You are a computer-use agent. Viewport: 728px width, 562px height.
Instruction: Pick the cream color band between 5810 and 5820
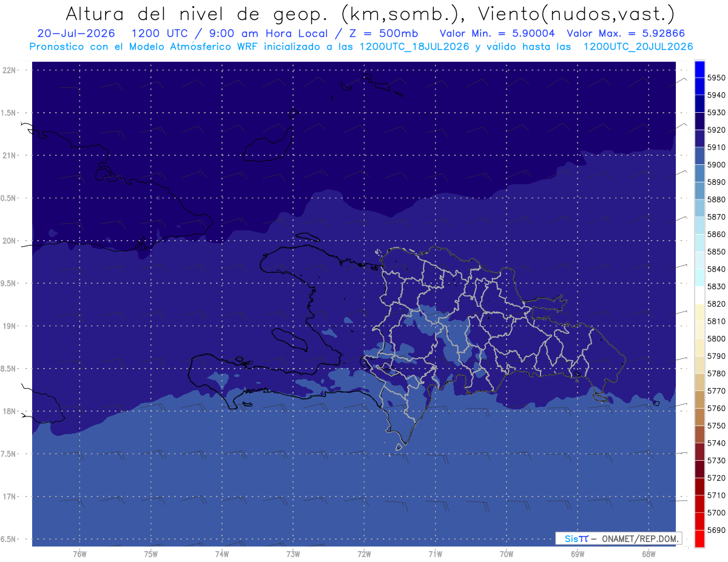(x=699, y=313)
